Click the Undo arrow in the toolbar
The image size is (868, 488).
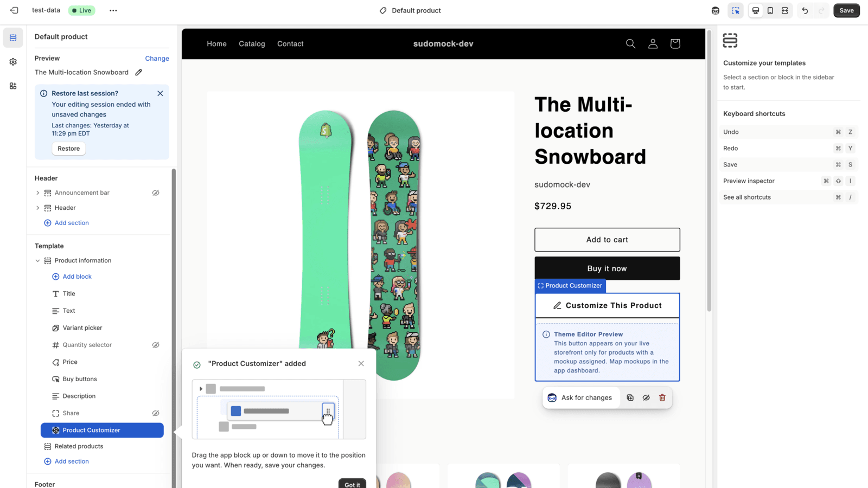coord(805,10)
